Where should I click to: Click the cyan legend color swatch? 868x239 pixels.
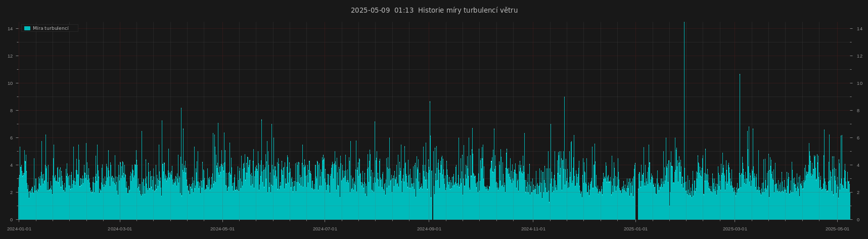[x=27, y=28]
